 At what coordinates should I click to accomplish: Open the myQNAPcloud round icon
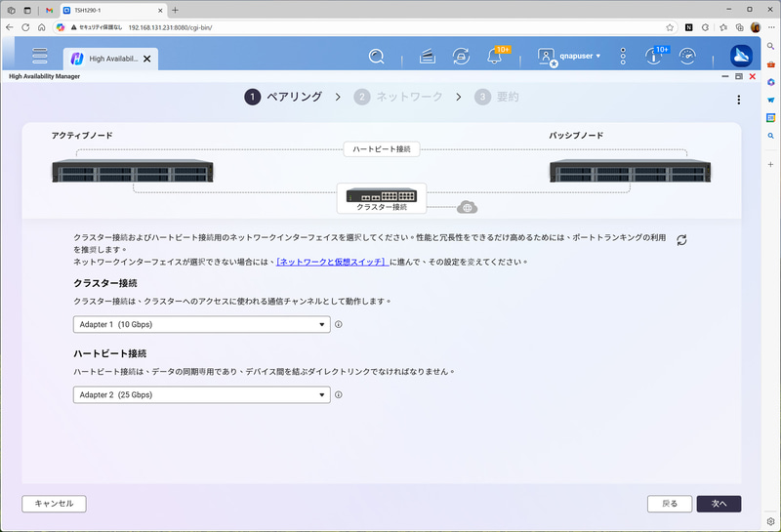pyautogui.click(x=741, y=56)
